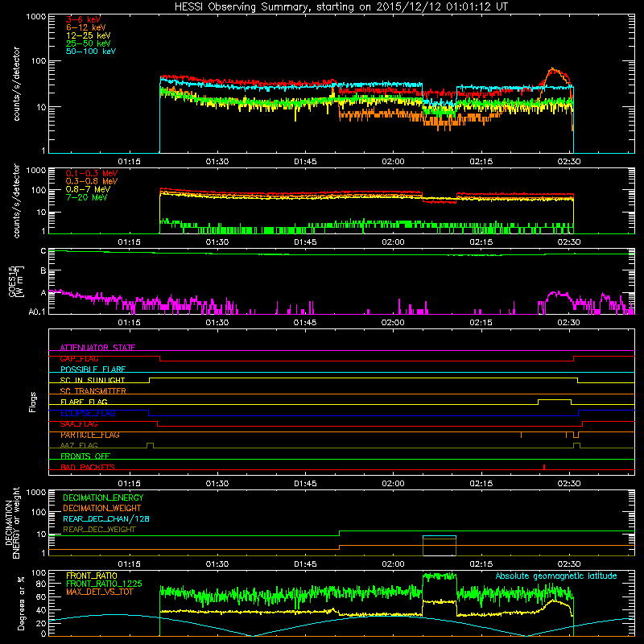Click the orange PARTICLE_FLAG label
Screen dimensions: 644x644
(x=90, y=435)
